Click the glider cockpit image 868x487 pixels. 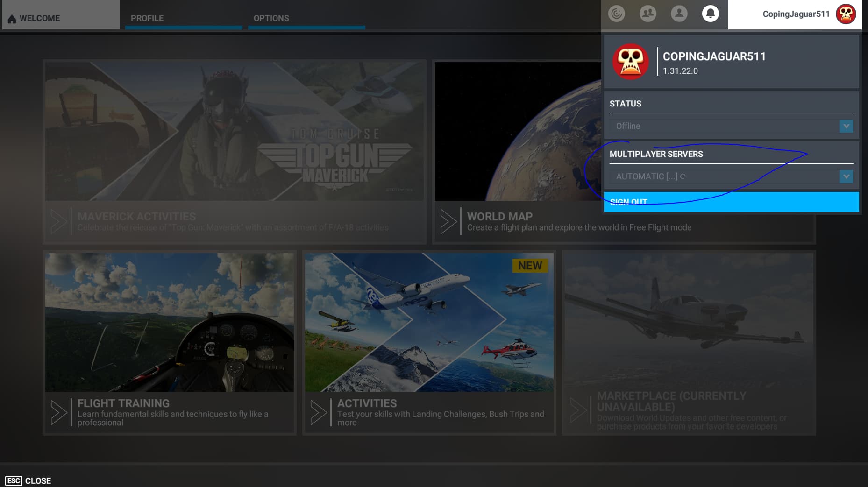click(170, 322)
